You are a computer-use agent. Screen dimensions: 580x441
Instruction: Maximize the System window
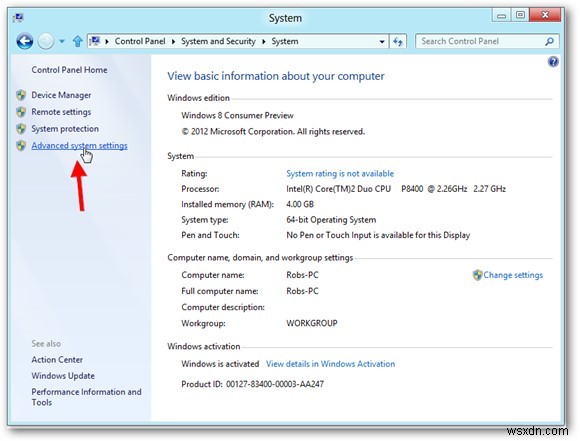520,15
